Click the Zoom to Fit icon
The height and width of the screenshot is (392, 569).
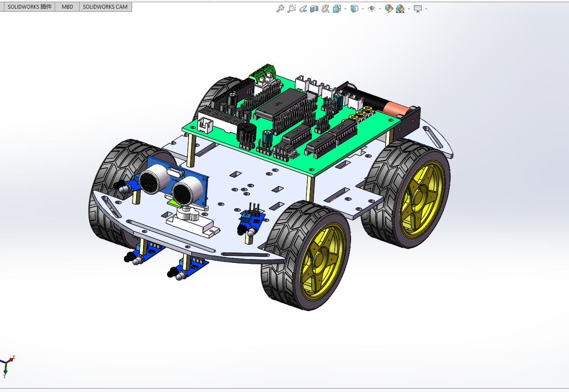point(280,9)
